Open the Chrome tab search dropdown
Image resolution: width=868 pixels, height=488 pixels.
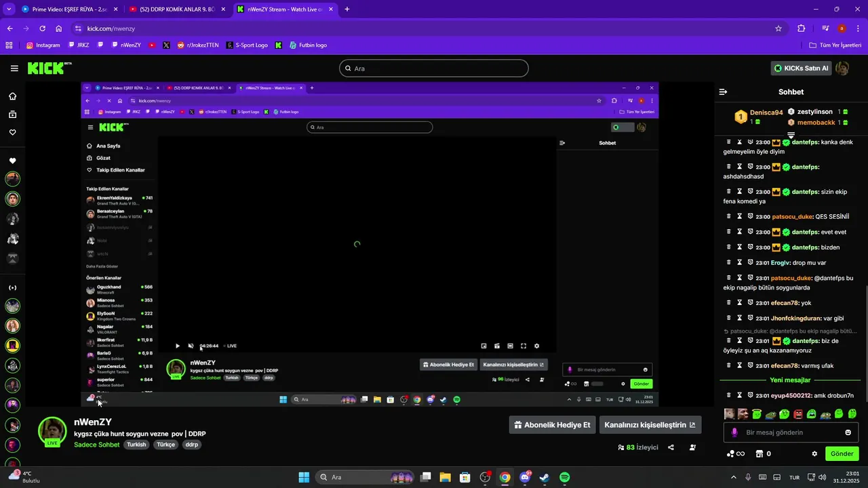(x=9, y=9)
